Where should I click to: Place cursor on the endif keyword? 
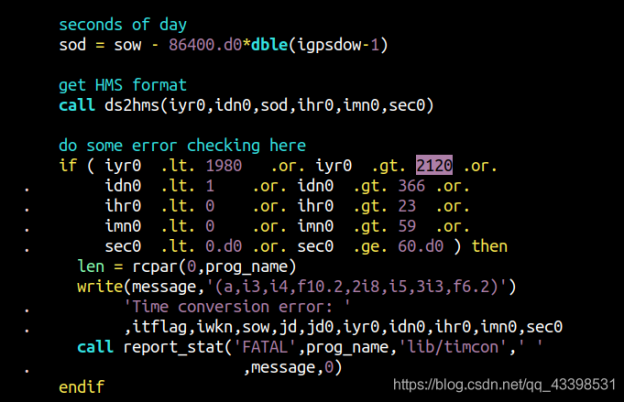[81, 386]
